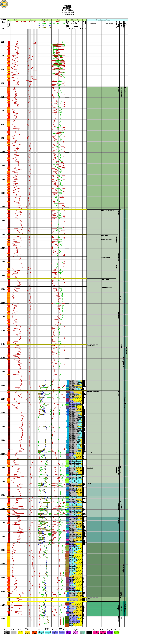Click the well location symbol below Elev

(67, 17)
